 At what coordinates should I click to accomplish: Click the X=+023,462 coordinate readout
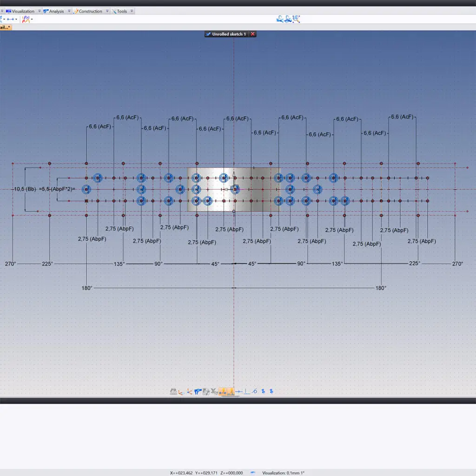click(181, 473)
